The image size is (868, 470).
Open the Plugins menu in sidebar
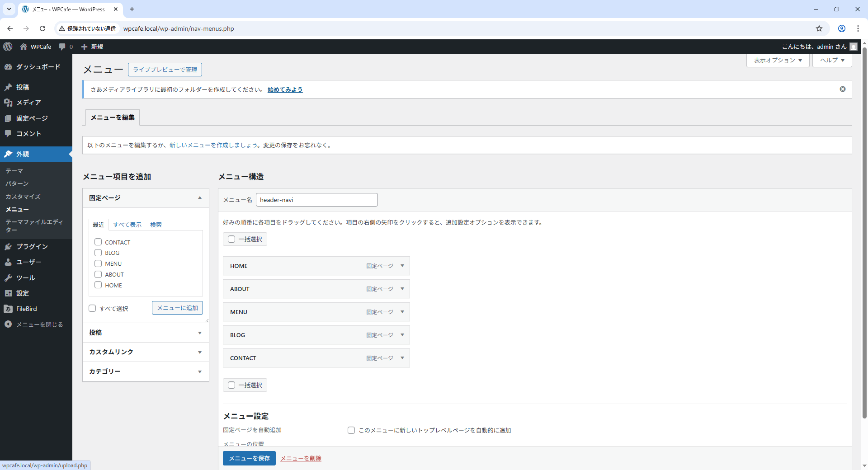click(32, 246)
